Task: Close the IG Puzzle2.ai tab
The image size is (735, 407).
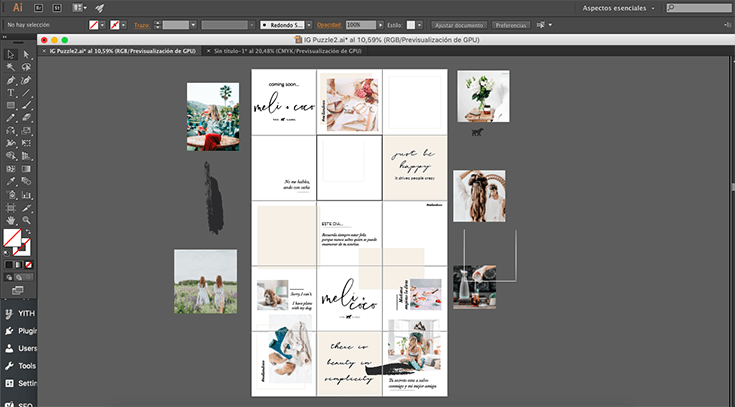Action: point(44,51)
